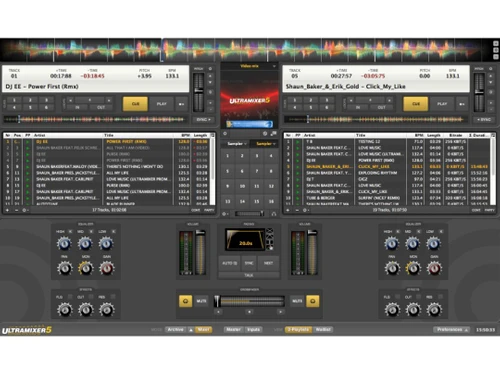This screenshot has height=375, width=500.
Task: Select 'SURFIN' track by Tube & Berger
Action: [x=388, y=198]
